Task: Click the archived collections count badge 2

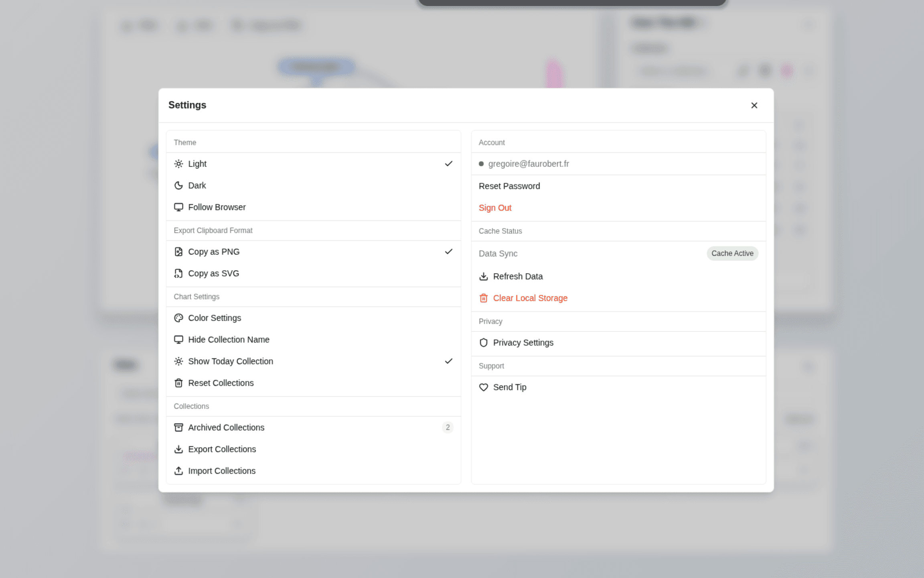Action: (448, 427)
